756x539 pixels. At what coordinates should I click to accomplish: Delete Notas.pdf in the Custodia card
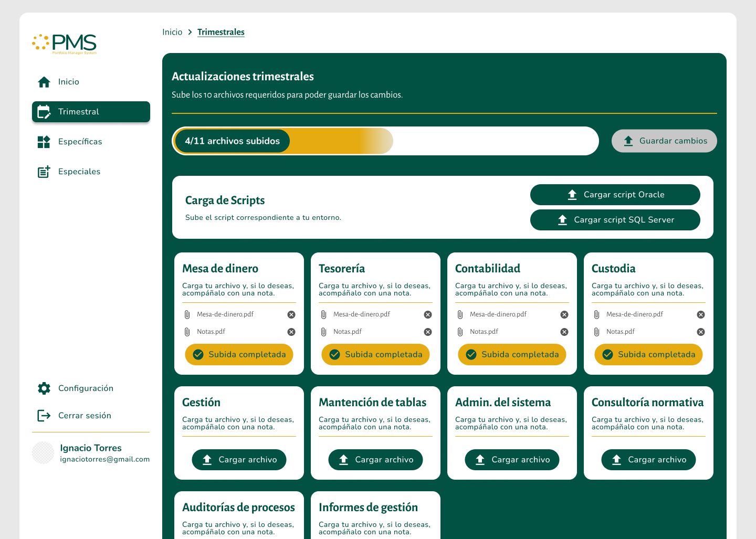(701, 332)
